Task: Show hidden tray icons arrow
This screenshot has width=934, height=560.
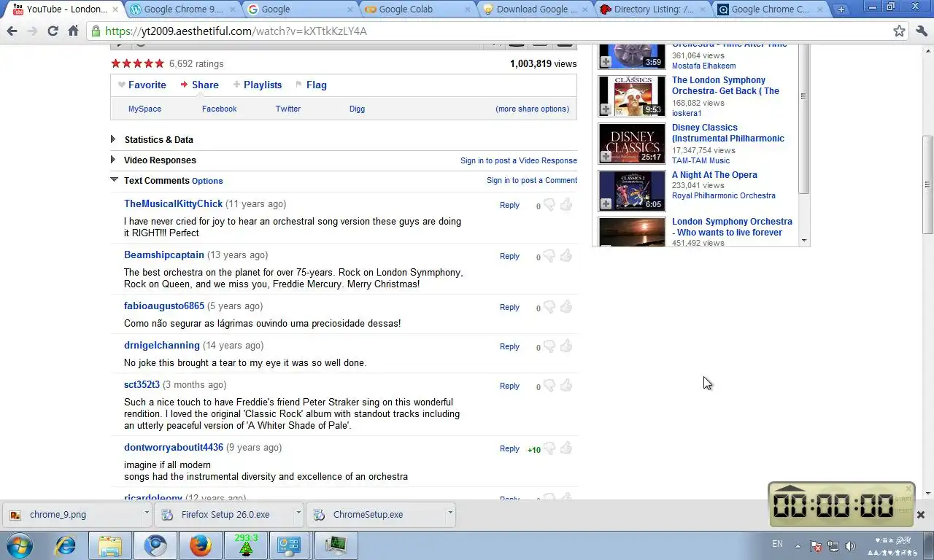Action: pos(798,546)
